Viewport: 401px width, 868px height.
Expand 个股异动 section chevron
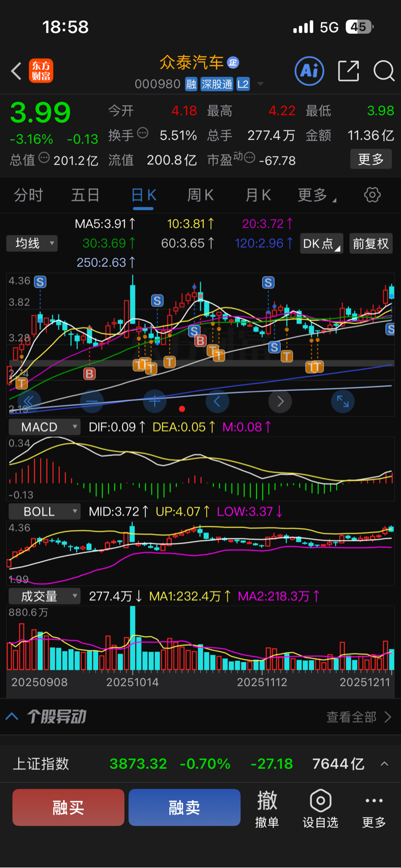tap(12, 717)
